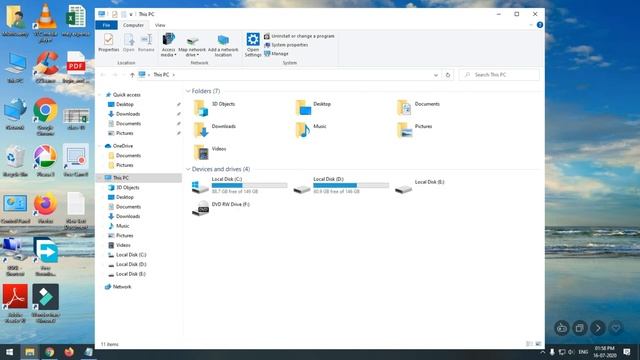Image resolution: width=640 pixels, height=360 pixels.
Task: Open the Windows Start button
Action: (x=9, y=352)
